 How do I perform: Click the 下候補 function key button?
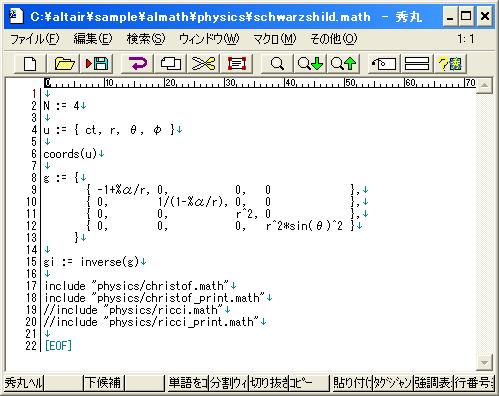tap(103, 383)
